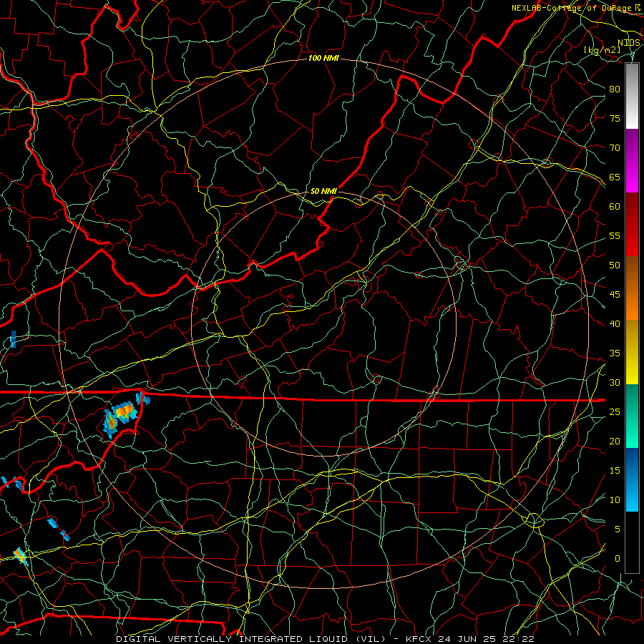Select the gray-white segment of color scale
The image size is (644, 644).
pyautogui.click(x=632, y=96)
